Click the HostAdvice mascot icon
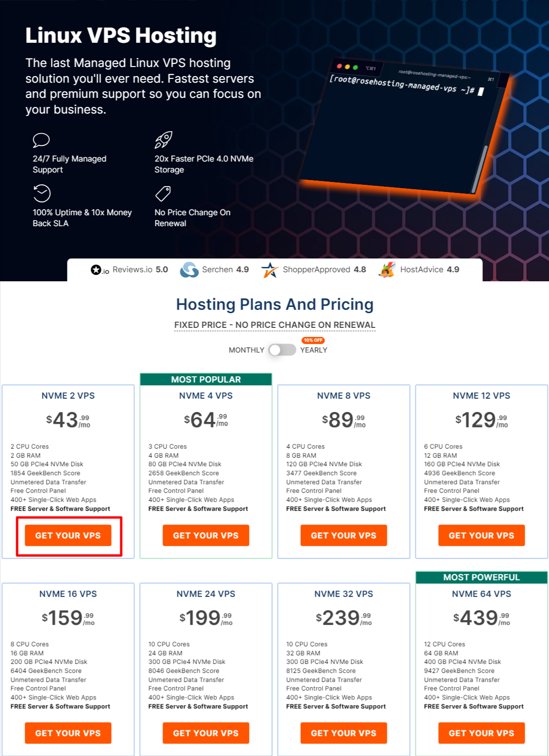The width and height of the screenshot is (549, 756). pos(387,269)
